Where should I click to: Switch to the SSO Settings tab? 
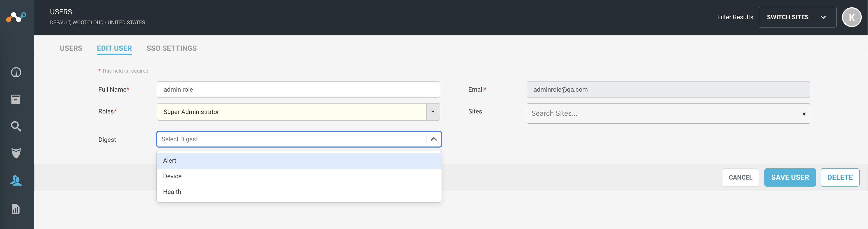point(172,48)
